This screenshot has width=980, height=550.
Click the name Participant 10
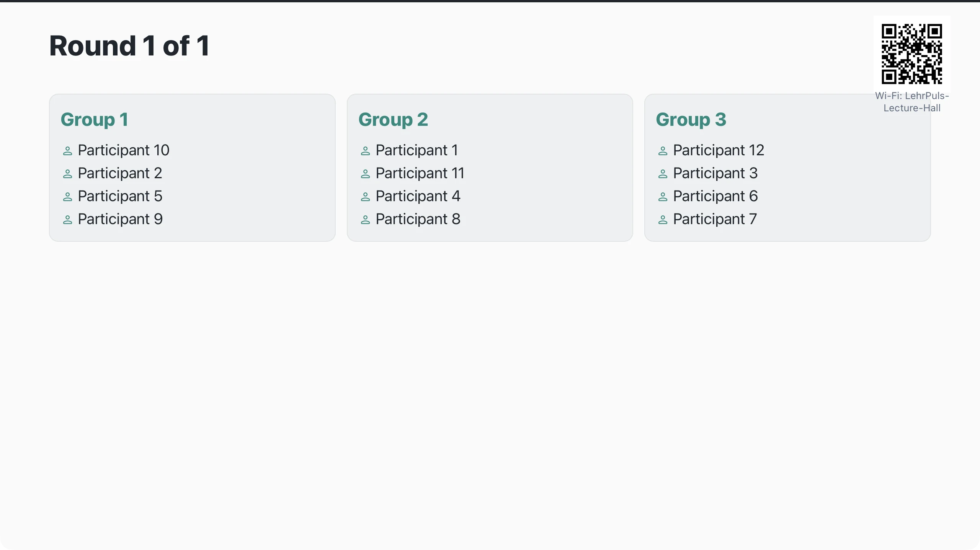point(124,150)
